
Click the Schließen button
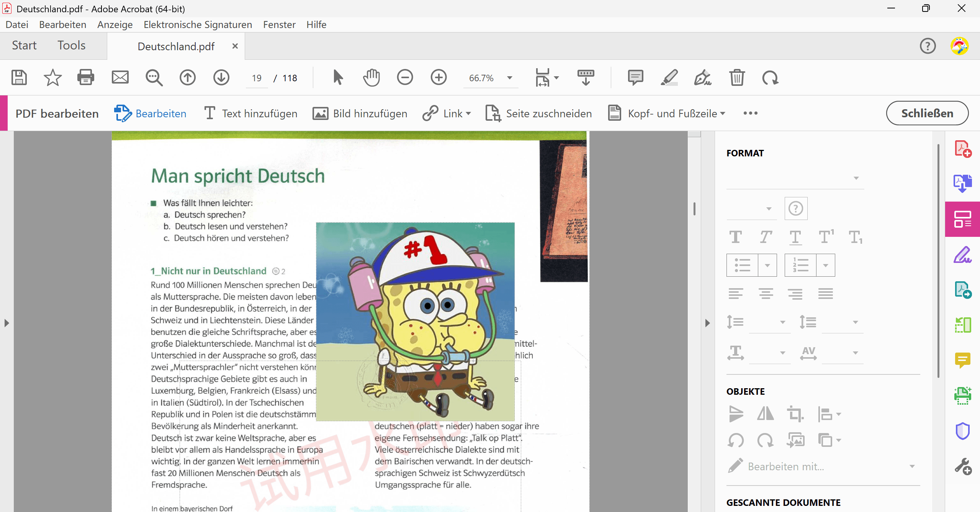pos(927,113)
